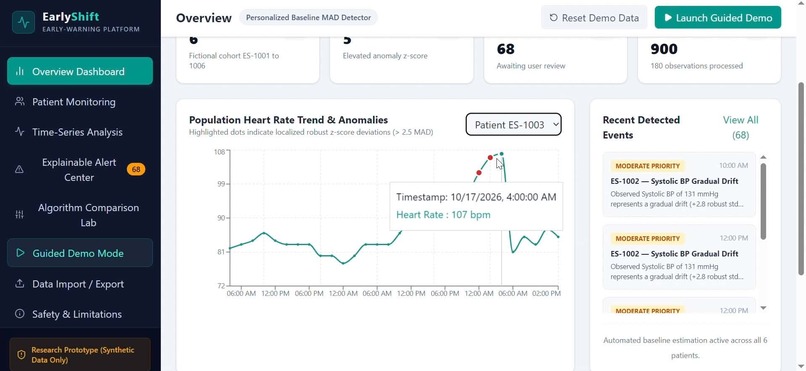806x371 pixels.
Task: Click the Reset Demo Data button
Action: point(594,17)
